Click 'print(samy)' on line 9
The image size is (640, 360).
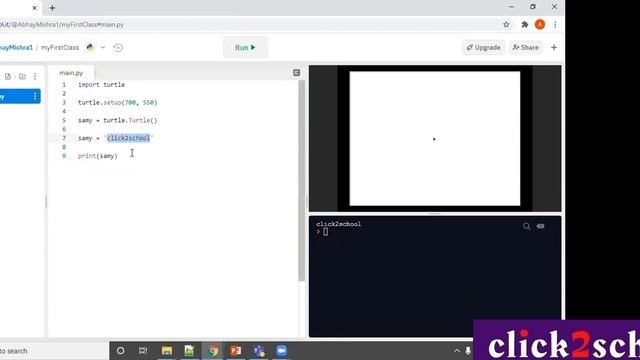coord(98,156)
